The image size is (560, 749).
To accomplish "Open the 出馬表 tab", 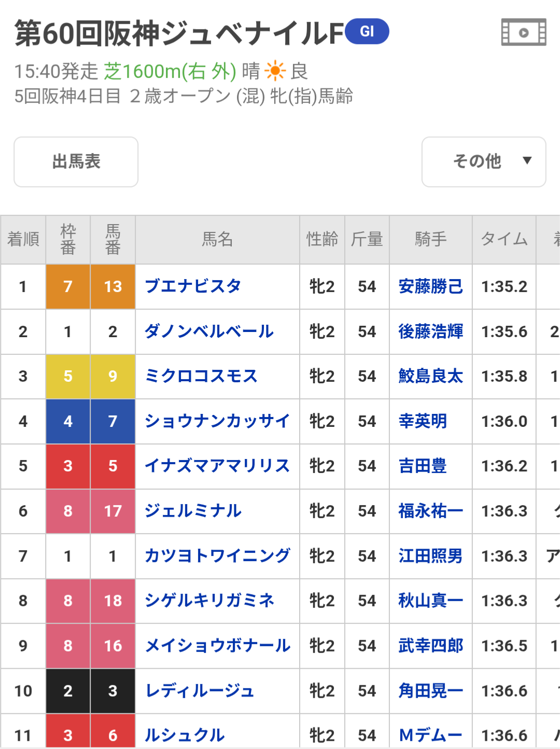I will (76, 161).
